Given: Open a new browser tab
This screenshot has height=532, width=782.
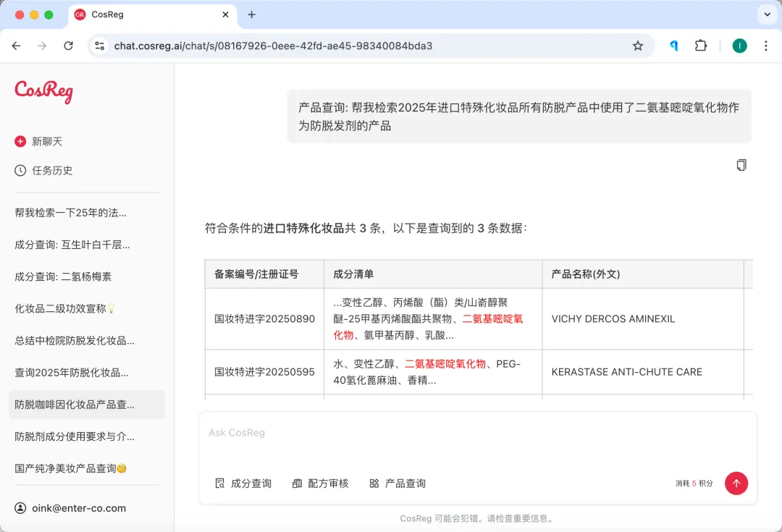Looking at the screenshot, I should click(252, 14).
